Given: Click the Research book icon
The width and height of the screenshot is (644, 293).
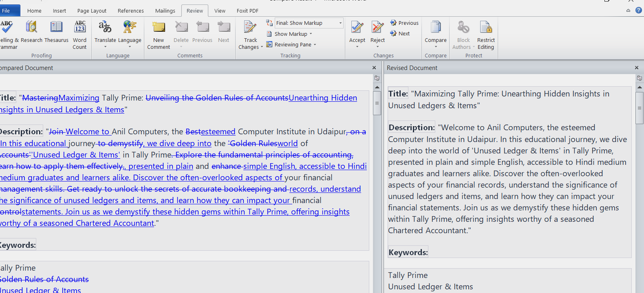Looking at the screenshot, I should coord(31,28).
